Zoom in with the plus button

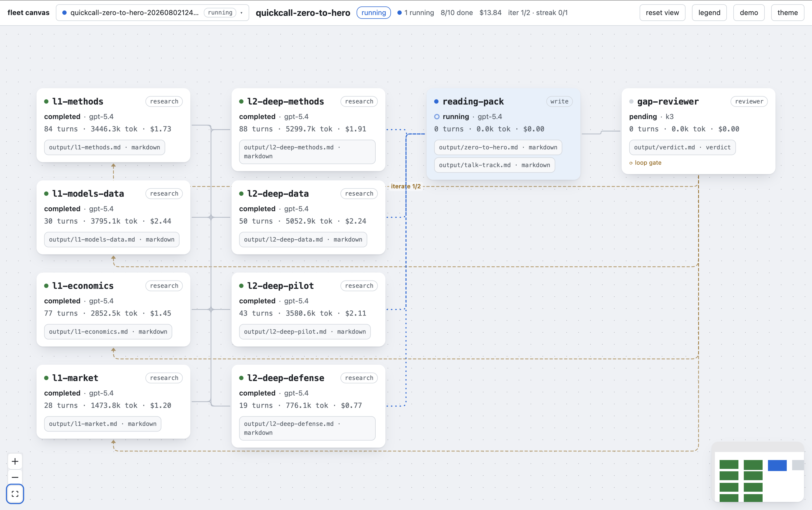[15, 461]
